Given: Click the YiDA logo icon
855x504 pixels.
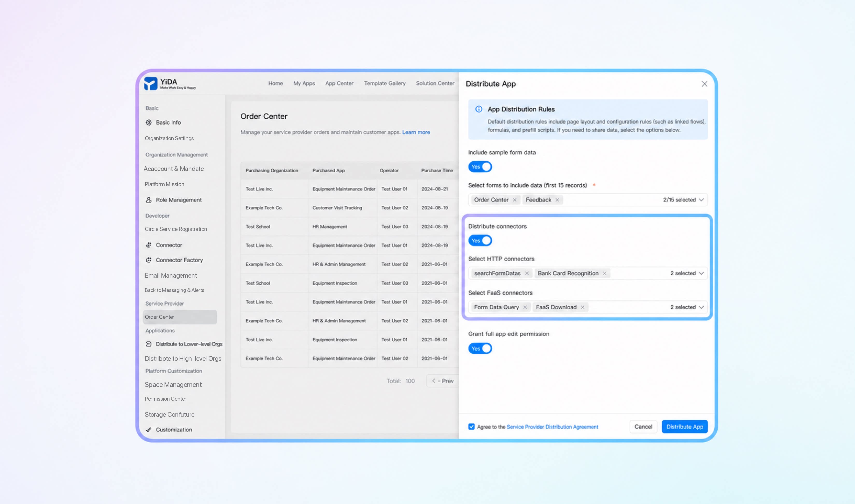Looking at the screenshot, I should (151, 84).
